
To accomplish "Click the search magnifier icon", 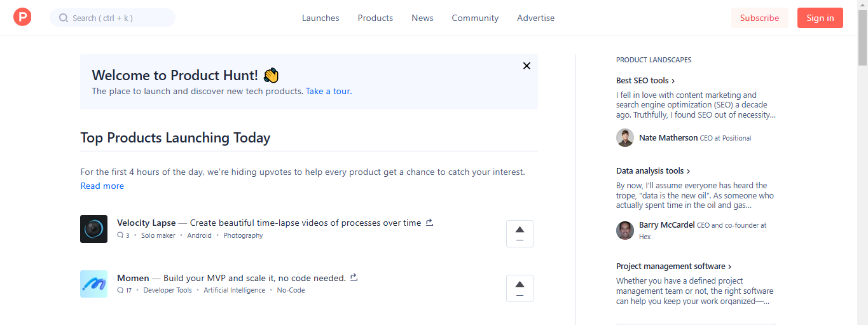I will point(64,18).
